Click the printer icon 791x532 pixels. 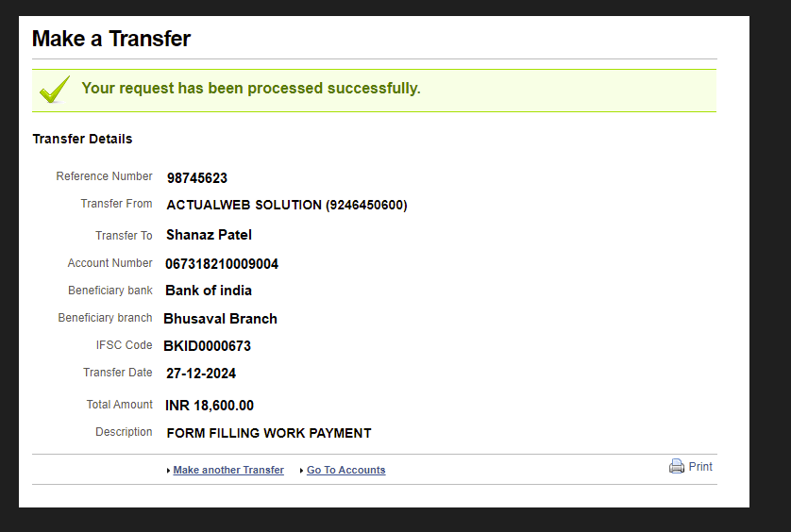click(x=677, y=467)
